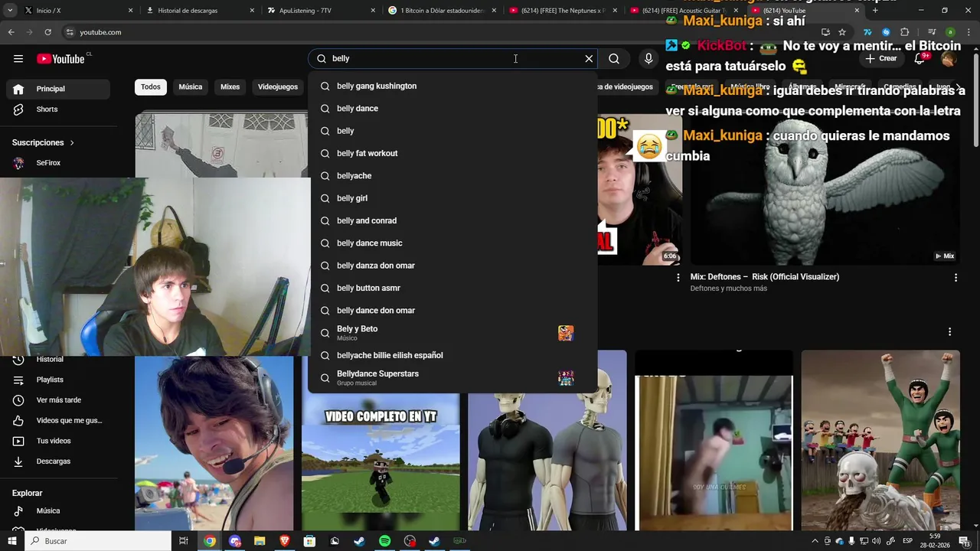
Task: Open Videos que me gustan list
Action: click(58, 420)
